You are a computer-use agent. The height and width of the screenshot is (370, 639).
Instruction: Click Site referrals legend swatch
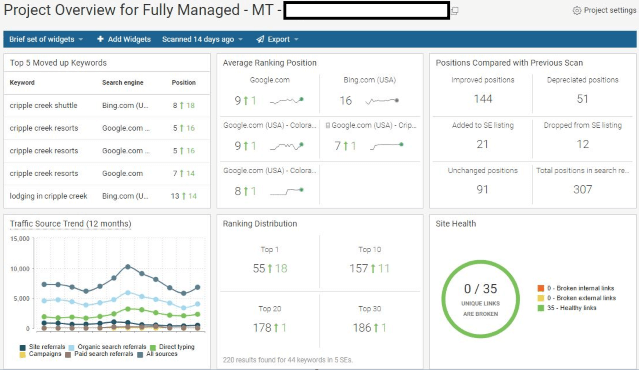pos(23,348)
